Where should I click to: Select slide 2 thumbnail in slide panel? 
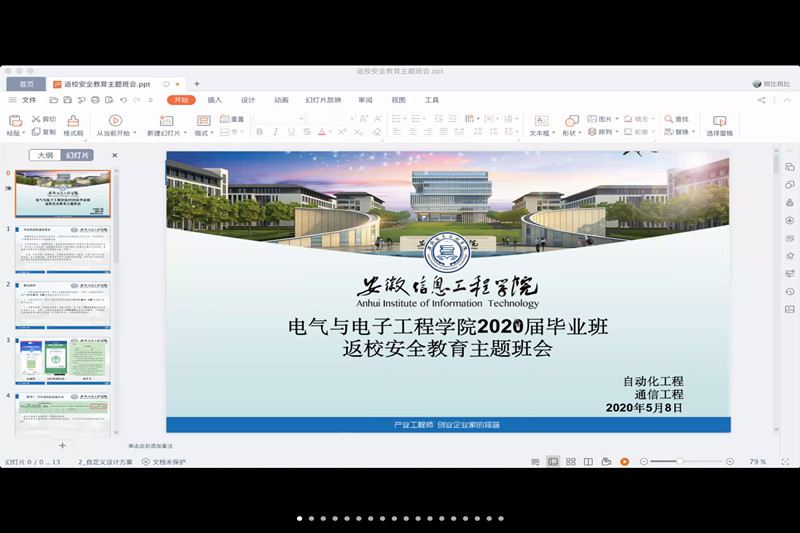pos(63,305)
